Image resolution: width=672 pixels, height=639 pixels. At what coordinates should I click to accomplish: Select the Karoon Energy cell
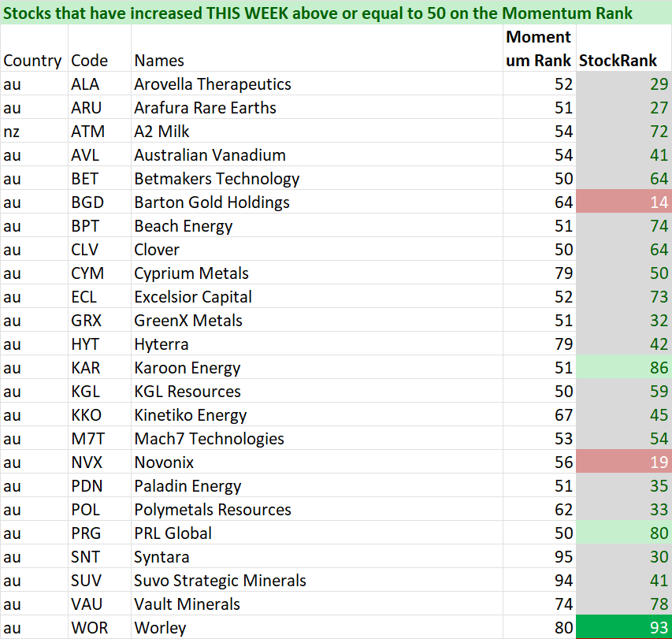[x=317, y=367]
